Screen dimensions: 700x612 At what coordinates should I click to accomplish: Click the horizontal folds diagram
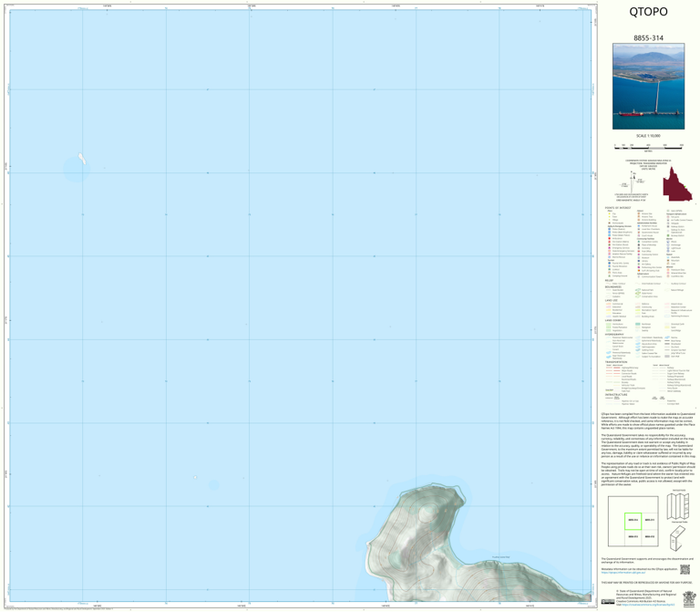[x=678, y=504]
